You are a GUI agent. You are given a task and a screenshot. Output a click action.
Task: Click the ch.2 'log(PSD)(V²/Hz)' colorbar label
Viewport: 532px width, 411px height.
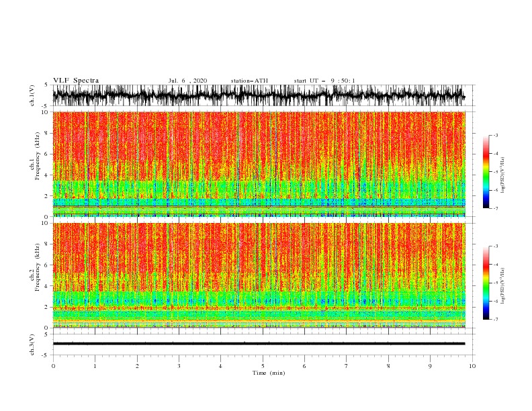[x=503, y=285]
